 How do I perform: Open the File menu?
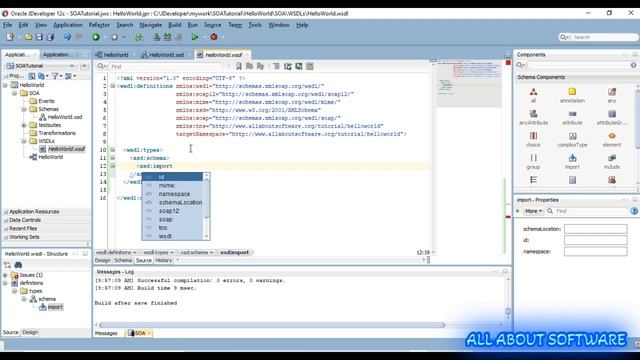pos(7,25)
